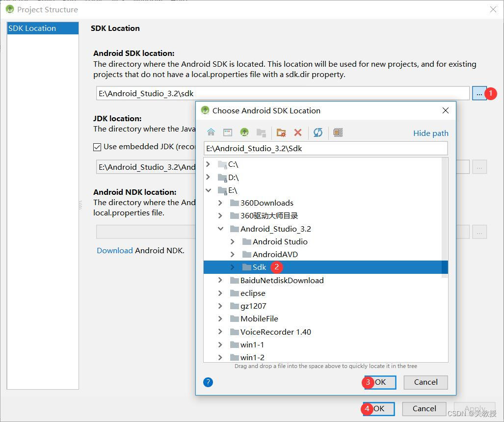Expand the 360Downloads folder
The height and width of the screenshot is (422, 504).
[x=220, y=203]
